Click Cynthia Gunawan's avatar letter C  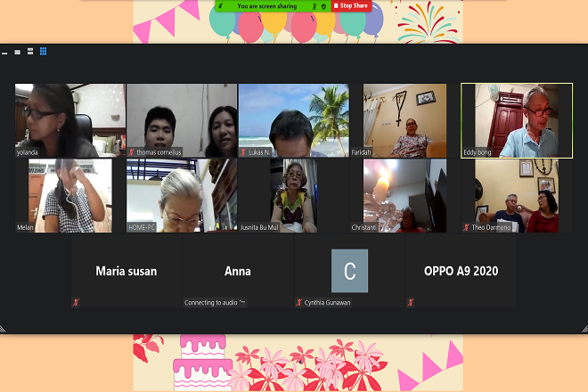point(349,271)
